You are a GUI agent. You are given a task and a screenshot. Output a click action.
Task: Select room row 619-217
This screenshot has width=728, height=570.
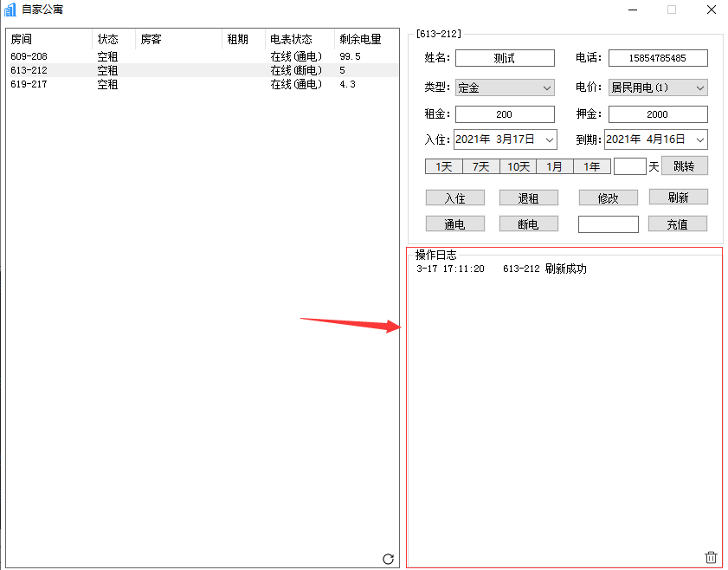pyautogui.click(x=203, y=84)
